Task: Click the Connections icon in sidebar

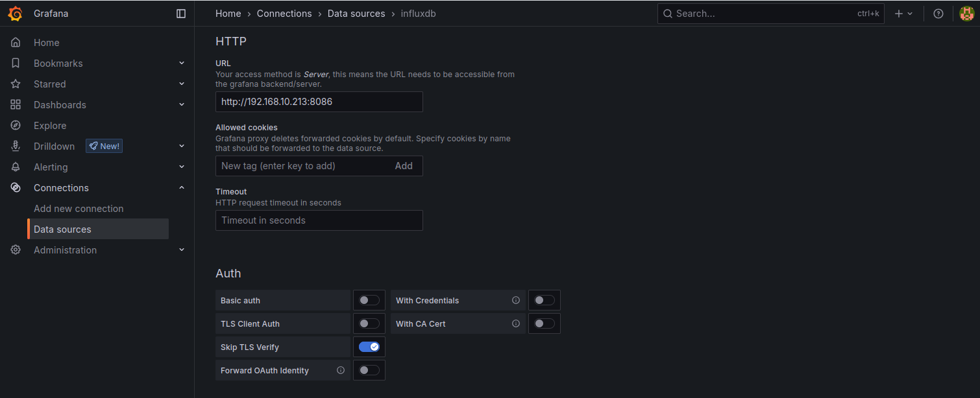Action: tap(16, 188)
